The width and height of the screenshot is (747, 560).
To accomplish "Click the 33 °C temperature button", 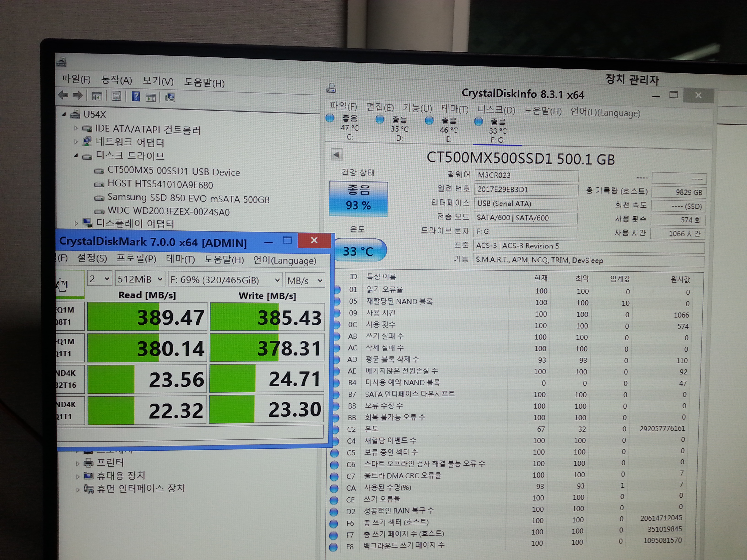I will [360, 250].
